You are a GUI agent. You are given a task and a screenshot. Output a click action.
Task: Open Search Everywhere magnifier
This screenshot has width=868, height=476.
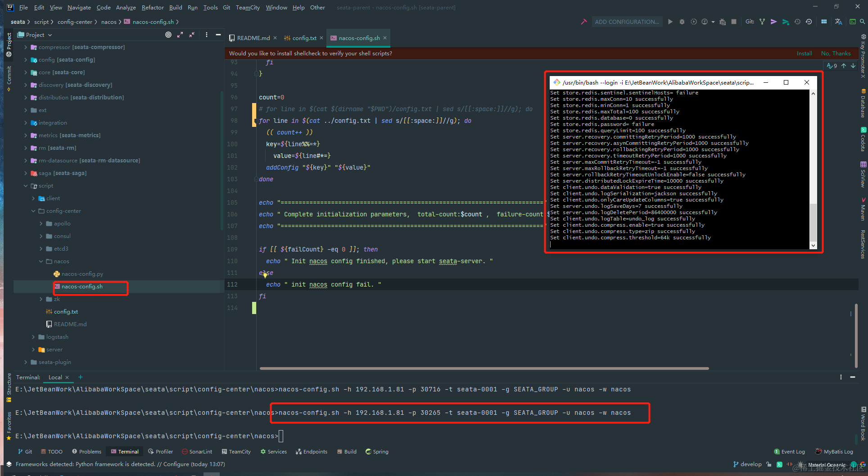pos(862,22)
